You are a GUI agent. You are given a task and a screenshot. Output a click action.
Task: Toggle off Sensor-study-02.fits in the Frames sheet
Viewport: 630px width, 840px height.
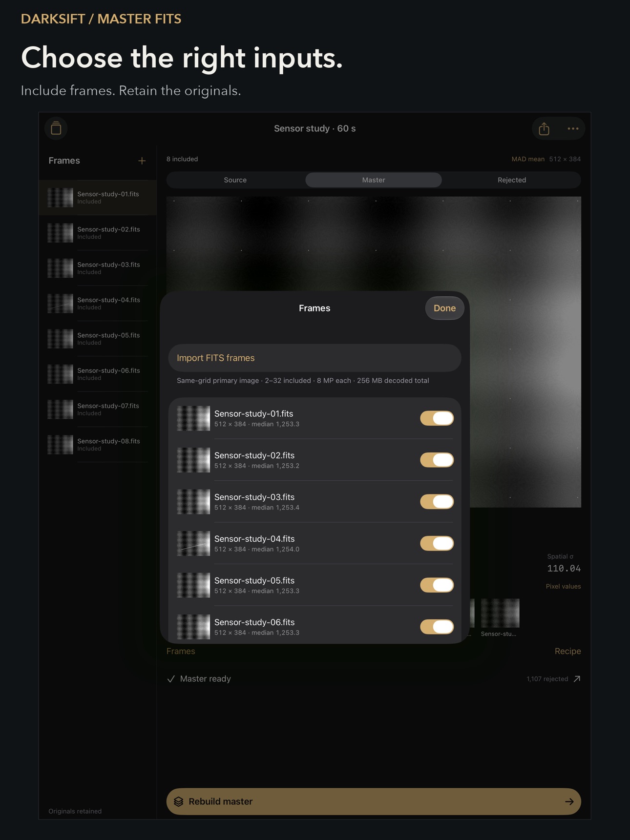pos(437,460)
